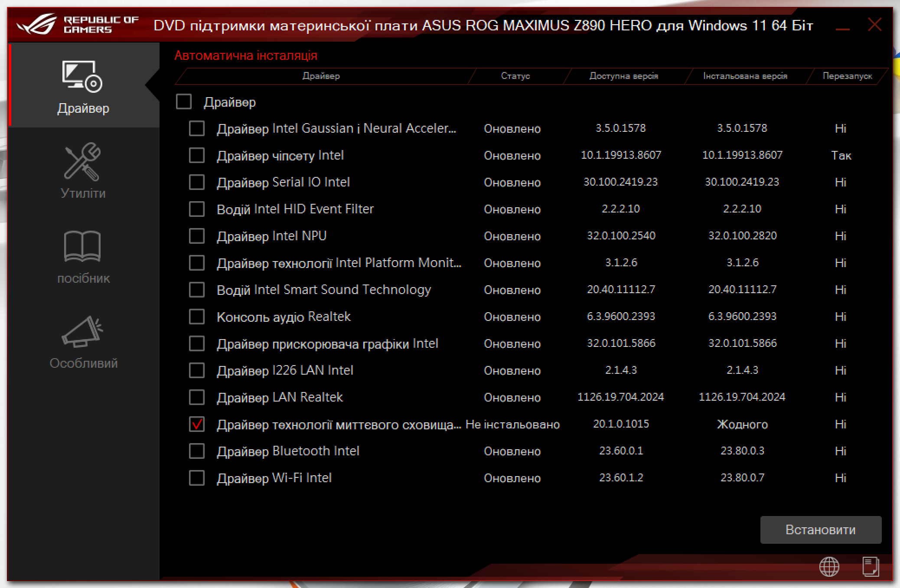Click the document log icon at bottom right
Image resolution: width=900 pixels, height=588 pixels.
[x=871, y=566]
